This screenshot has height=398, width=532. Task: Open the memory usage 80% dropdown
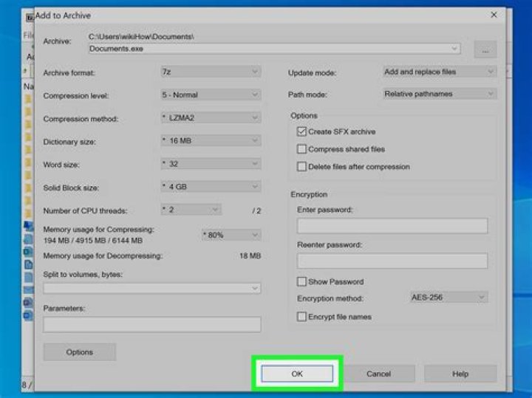(231, 235)
